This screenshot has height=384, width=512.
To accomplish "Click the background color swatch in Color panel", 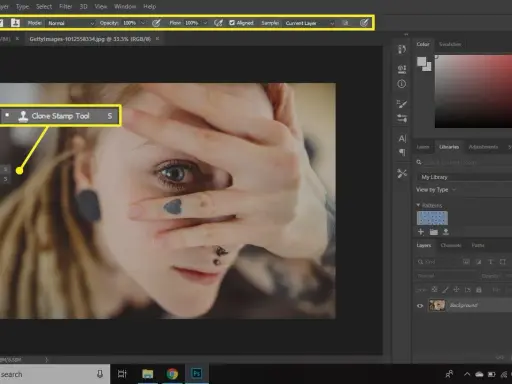I will tap(428, 67).
